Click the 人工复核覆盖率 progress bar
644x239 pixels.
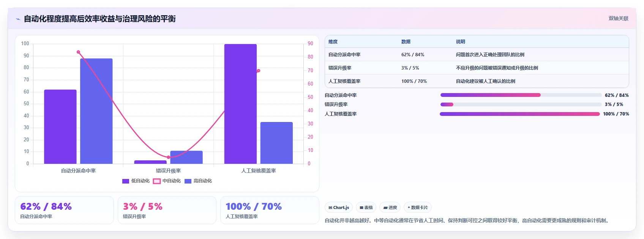coord(520,114)
